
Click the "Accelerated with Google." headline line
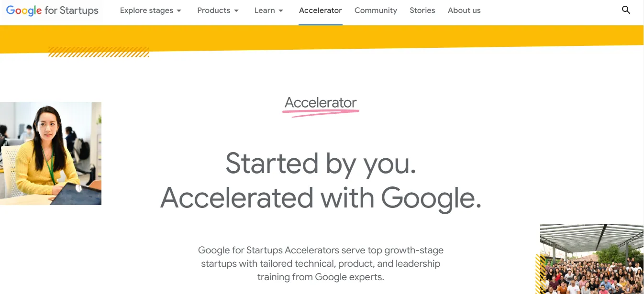(x=321, y=197)
